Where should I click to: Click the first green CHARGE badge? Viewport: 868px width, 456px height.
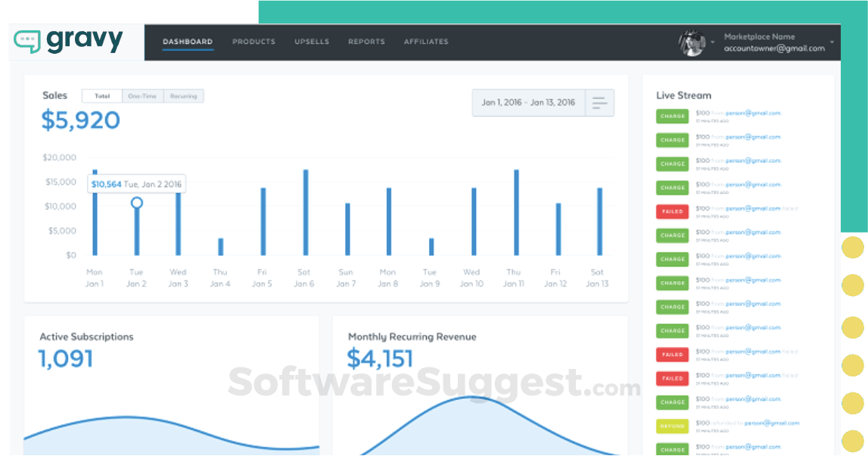(672, 116)
